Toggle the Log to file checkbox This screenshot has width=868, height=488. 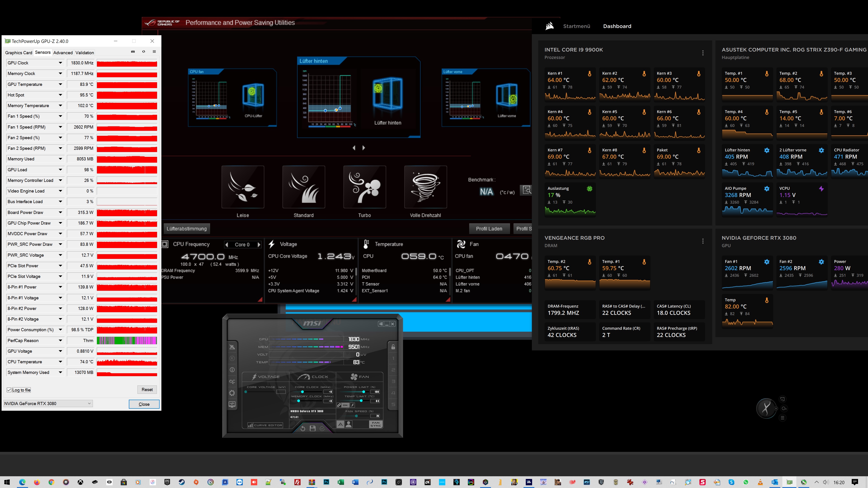tap(9, 390)
